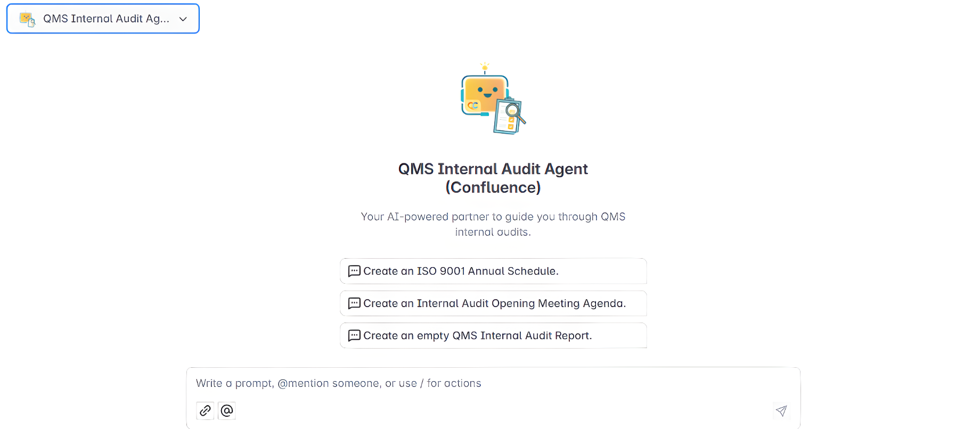This screenshot has width=980, height=429.
Task: Click chat bubble icon beside ISO 9001 suggestion
Action: tap(354, 271)
